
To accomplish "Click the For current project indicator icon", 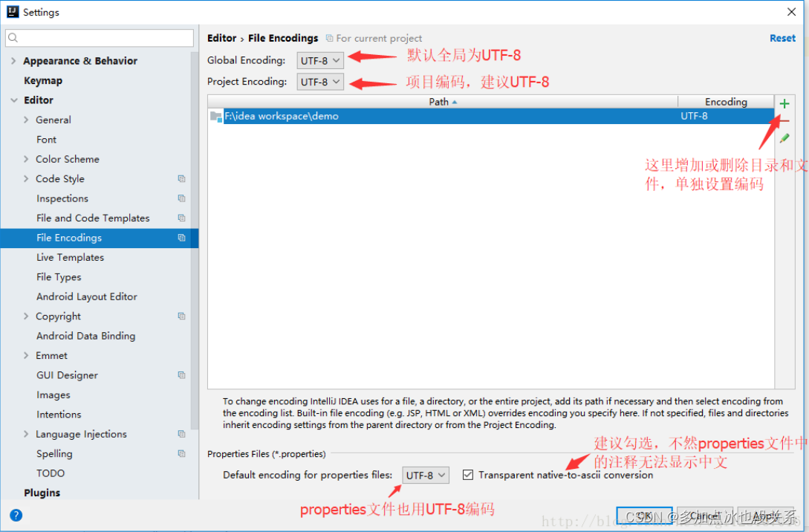I will pyautogui.click(x=329, y=38).
